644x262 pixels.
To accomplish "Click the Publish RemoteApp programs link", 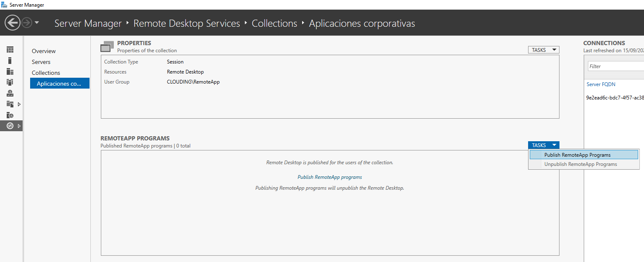I will [x=330, y=177].
